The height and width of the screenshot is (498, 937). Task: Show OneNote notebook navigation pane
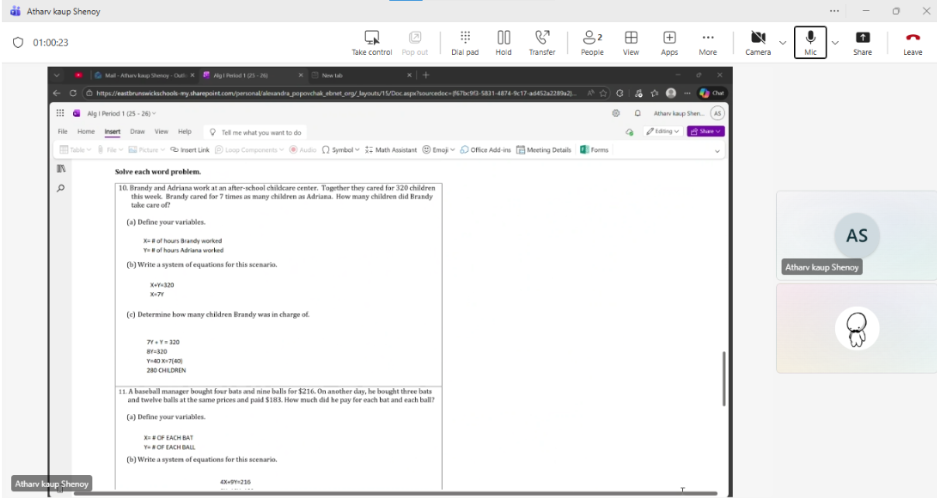[x=61, y=169]
